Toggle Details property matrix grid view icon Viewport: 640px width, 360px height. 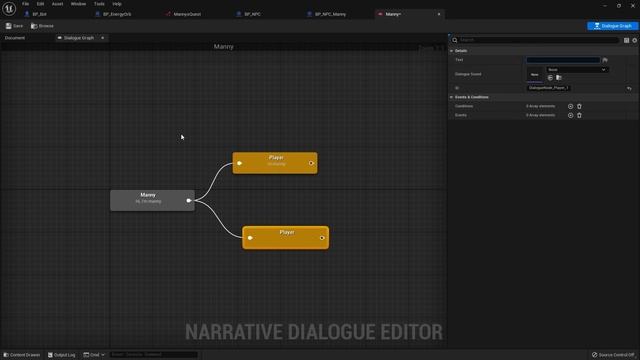point(627,40)
